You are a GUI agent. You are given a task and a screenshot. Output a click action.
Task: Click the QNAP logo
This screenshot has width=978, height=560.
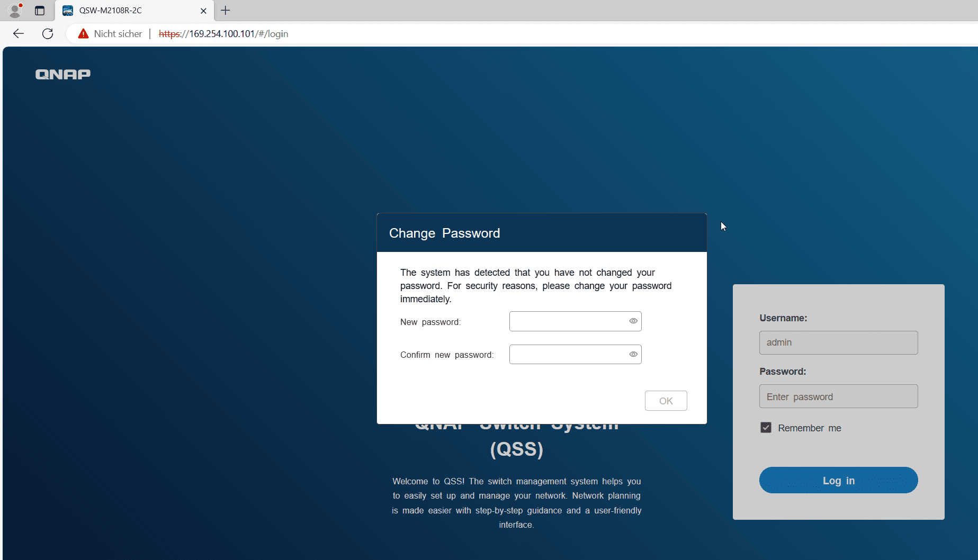click(x=63, y=74)
